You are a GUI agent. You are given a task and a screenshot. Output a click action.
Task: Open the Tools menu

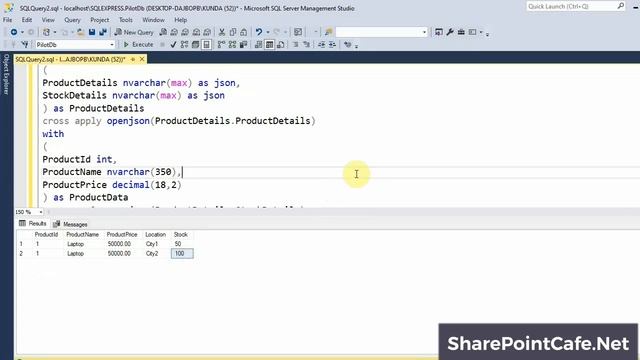pos(125,20)
